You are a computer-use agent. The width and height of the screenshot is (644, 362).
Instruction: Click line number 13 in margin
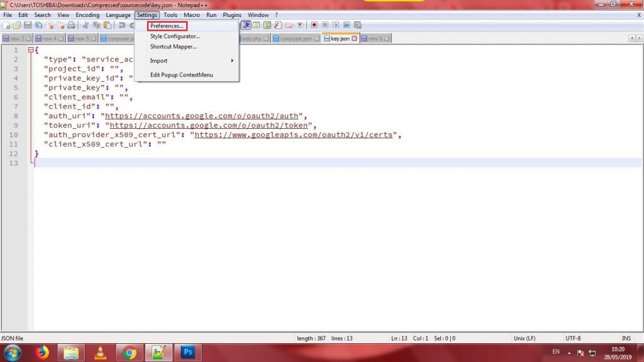(14, 163)
